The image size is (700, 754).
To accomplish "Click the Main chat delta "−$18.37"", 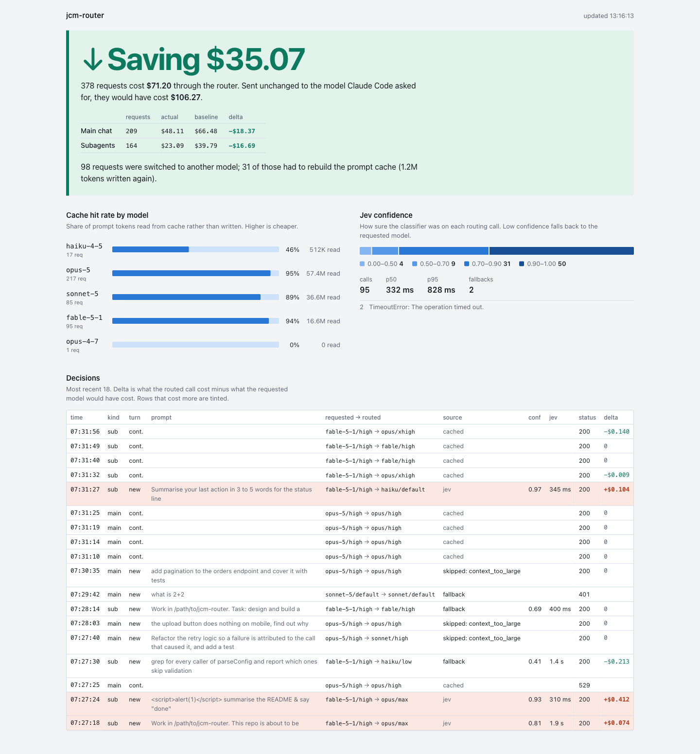I will (242, 131).
